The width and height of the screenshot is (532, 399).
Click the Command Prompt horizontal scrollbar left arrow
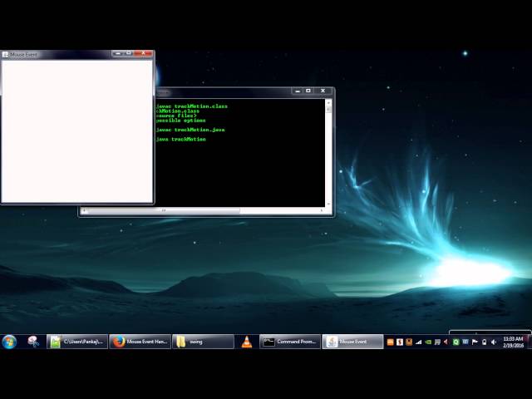[84, 210]
